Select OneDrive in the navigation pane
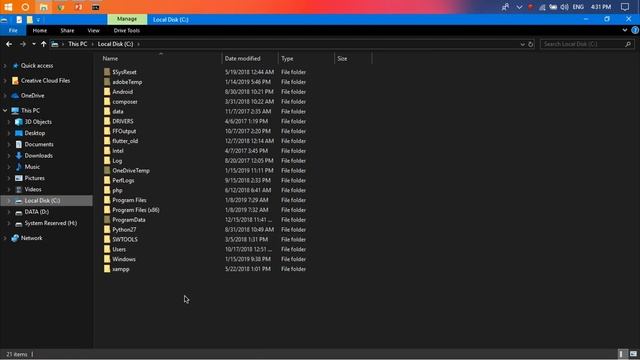 click(32, 96)
